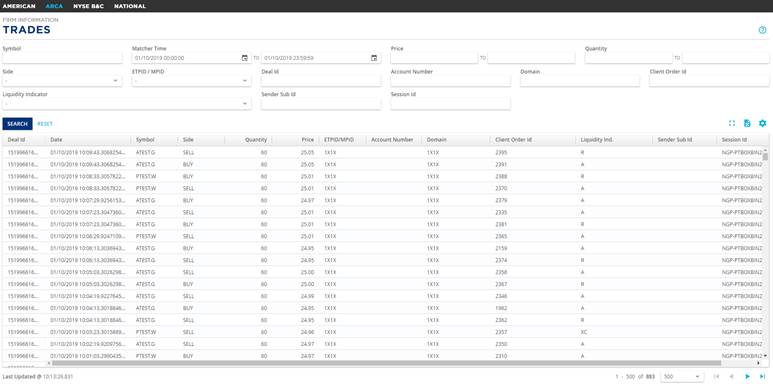This screenshot has width=773, height=384.
Task: Click Client Order Id 2365 cell
Action: click(501, 236)
